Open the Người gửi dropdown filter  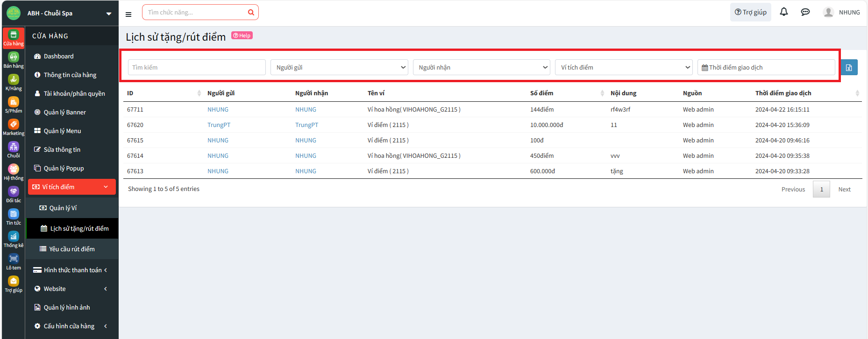point(339,67)
